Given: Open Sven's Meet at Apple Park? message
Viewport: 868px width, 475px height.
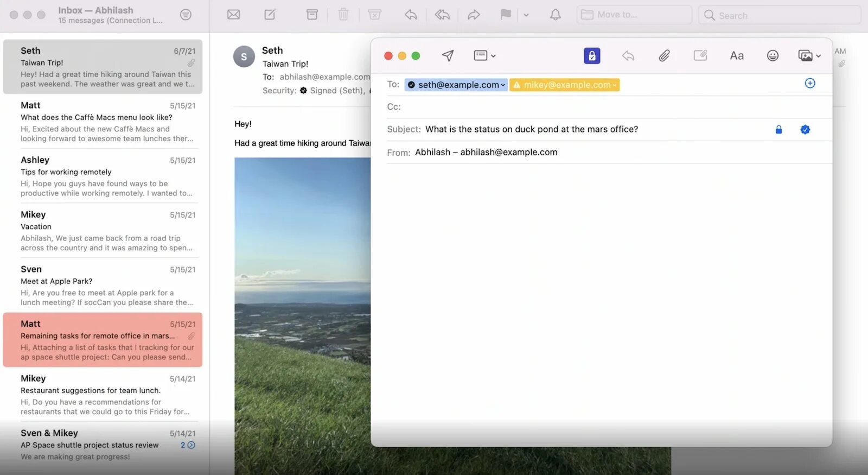Looking at the screenshot, I should (103, 285).
